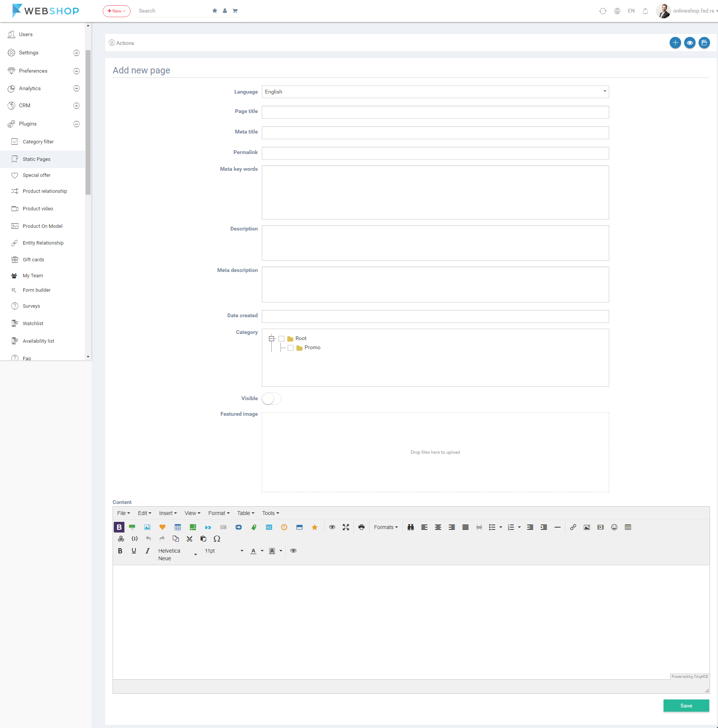Apply underline formatting in the editor
The height and width of the screenshot is (728, 718).
pos(134,551)
